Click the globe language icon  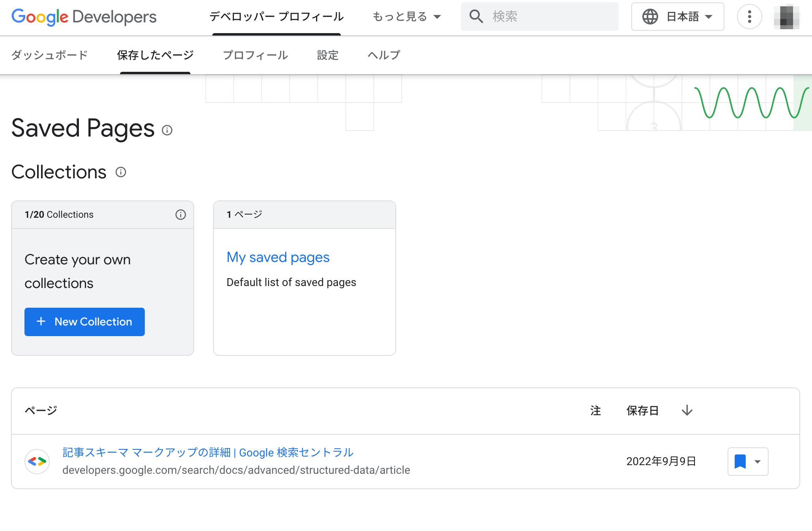click(x=650, y=17)
